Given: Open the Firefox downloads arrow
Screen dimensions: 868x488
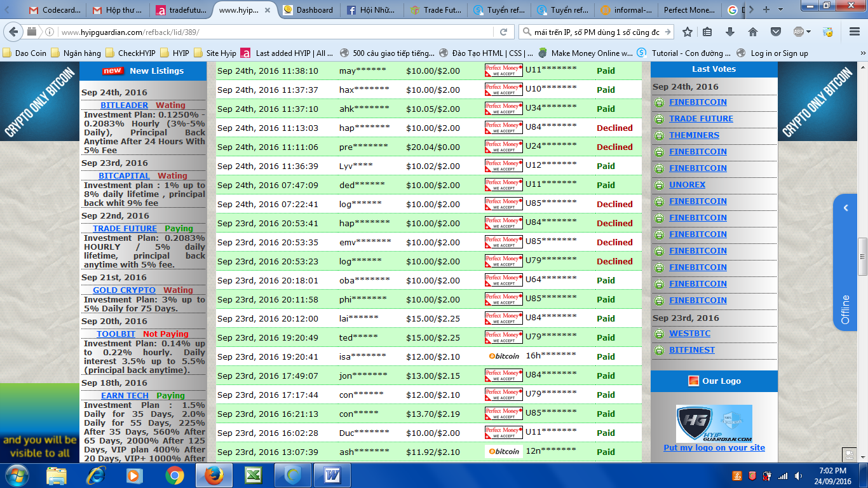Looking at the screenshot, I should [x=730, y=32].
